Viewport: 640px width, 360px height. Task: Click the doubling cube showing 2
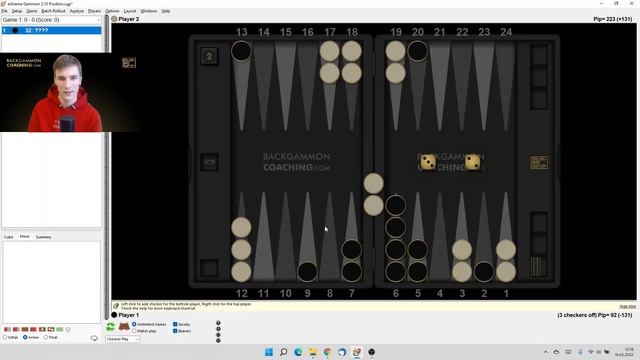pos(209,56)
